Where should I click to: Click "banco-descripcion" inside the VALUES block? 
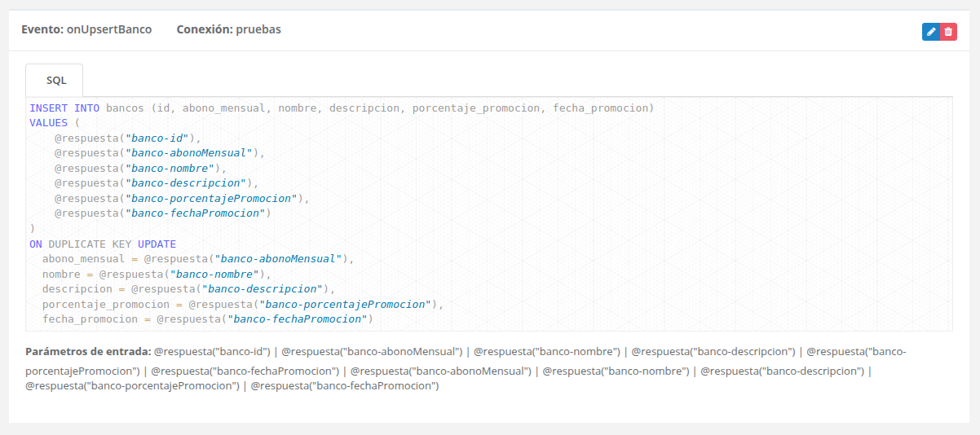click(x=185, y=183)
